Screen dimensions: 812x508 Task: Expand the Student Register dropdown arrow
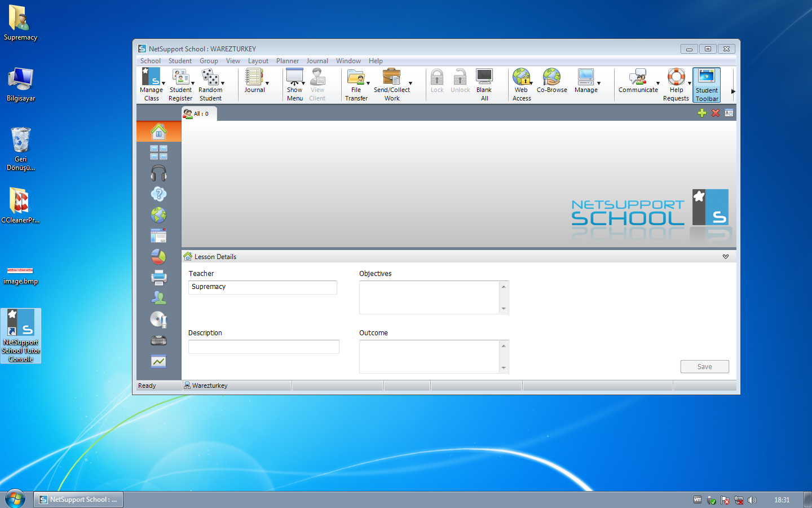point(193,83)
